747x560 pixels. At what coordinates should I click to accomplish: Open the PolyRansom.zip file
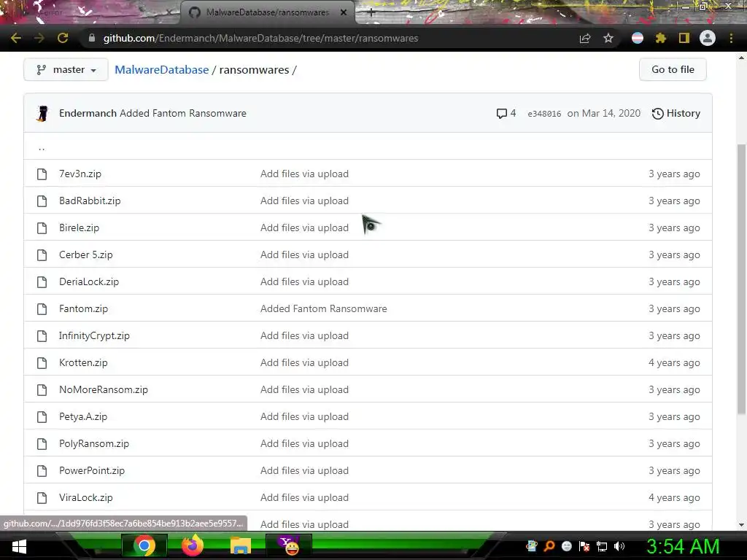(94, 444)
